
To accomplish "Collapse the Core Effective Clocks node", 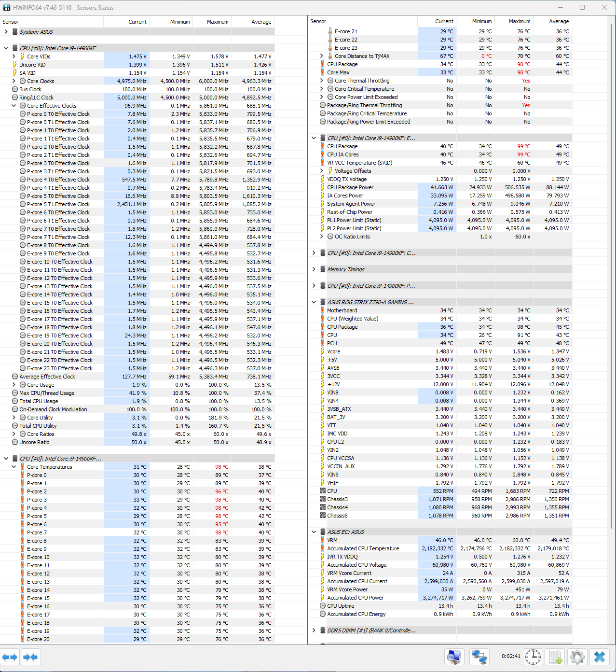I will point(14,106).
